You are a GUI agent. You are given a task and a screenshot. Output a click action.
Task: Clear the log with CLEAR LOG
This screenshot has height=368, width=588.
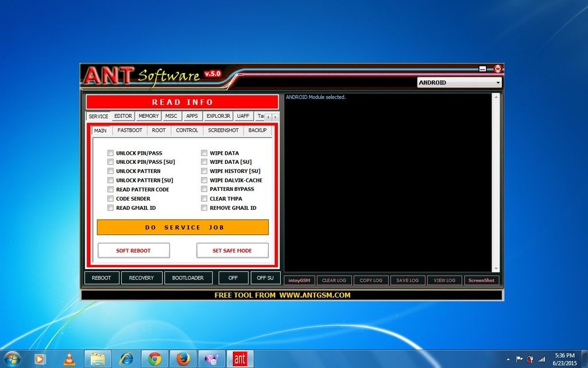334,281
